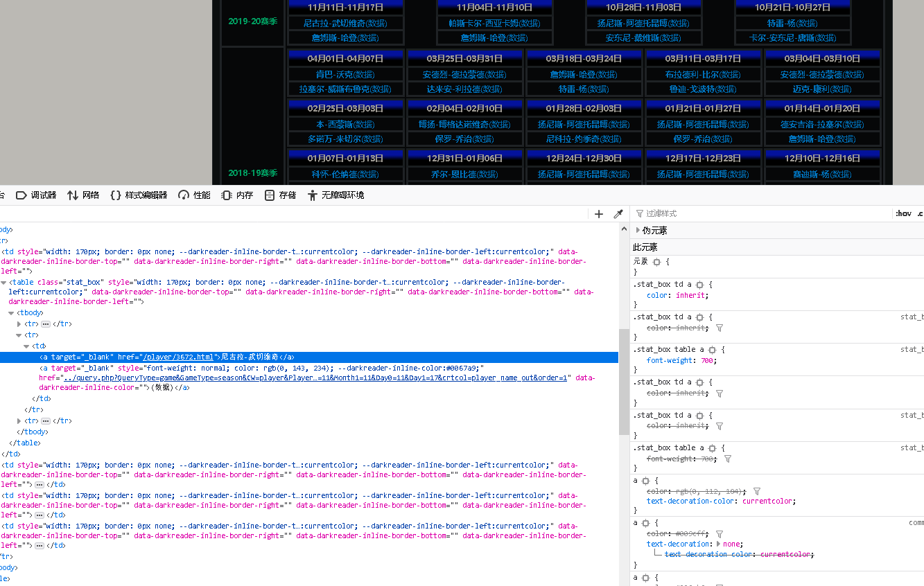Image resolution: width=924 pixels, height=586 pixels.
Task: Switch to the 网络 (Network) tab
Action: tap(82, 195)
